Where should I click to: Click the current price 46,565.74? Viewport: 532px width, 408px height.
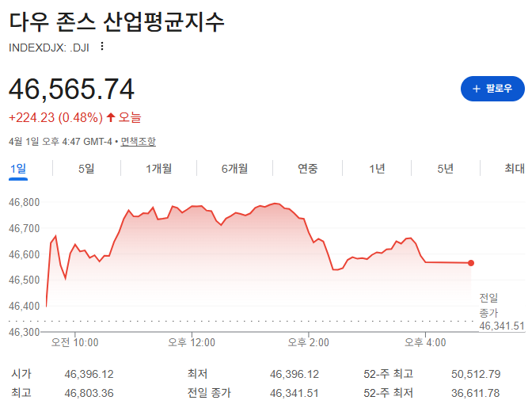71,89
